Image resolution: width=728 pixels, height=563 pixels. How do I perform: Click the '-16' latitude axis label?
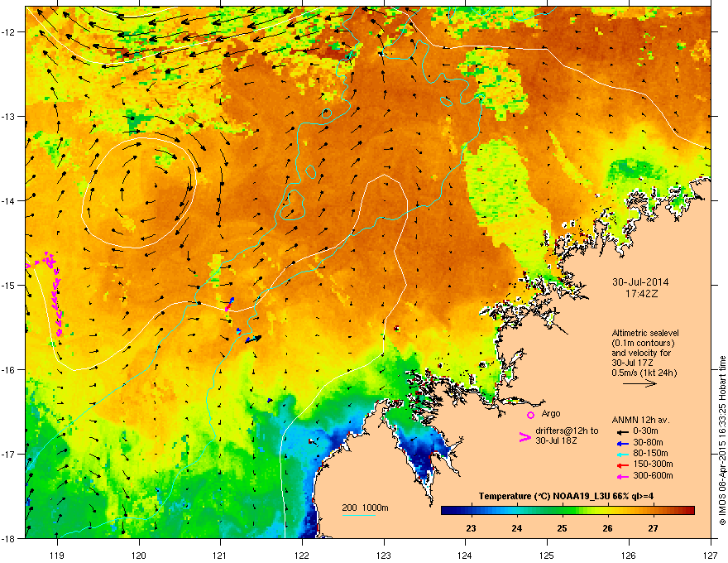pos(10,370)
